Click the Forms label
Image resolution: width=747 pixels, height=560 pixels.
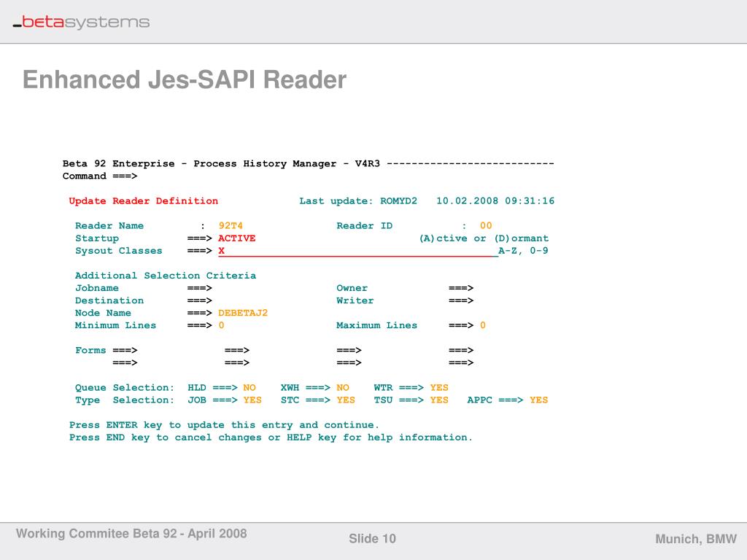coord(90,351)
